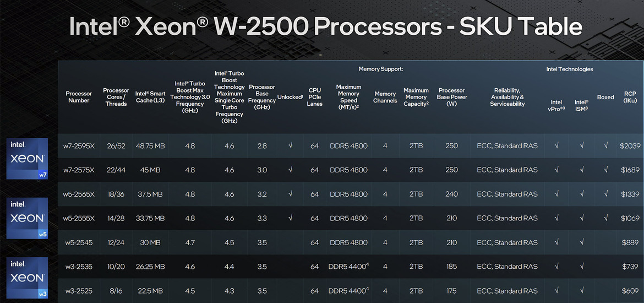Click the Intel Xeon w5 badge
Screen dimensions: 644x303
[x=27, y=218]
